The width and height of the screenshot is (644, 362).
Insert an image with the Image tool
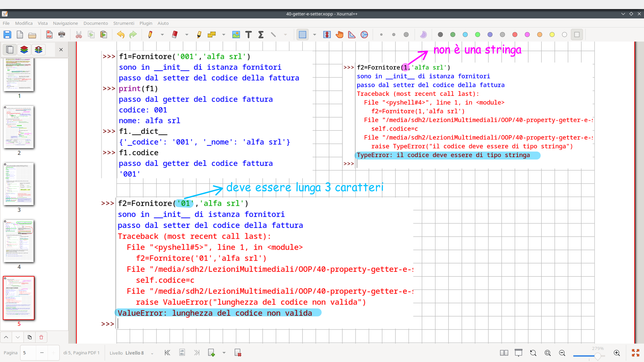tap(236, 35)
